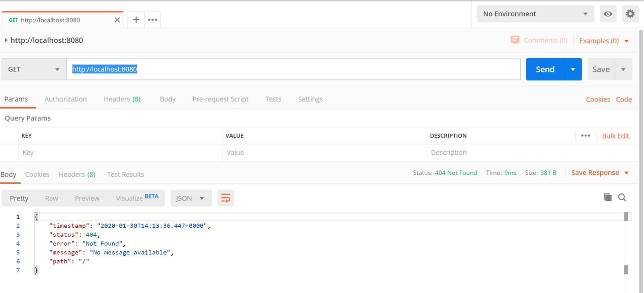
Task: Switch to the Raw response view
Action: (x=51, y=198)
